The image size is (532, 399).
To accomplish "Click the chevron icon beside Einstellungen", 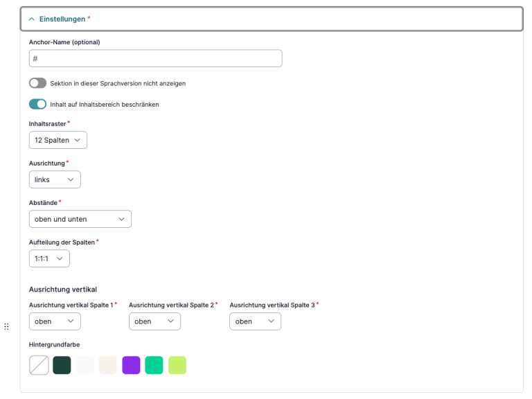I will (31, 19).
